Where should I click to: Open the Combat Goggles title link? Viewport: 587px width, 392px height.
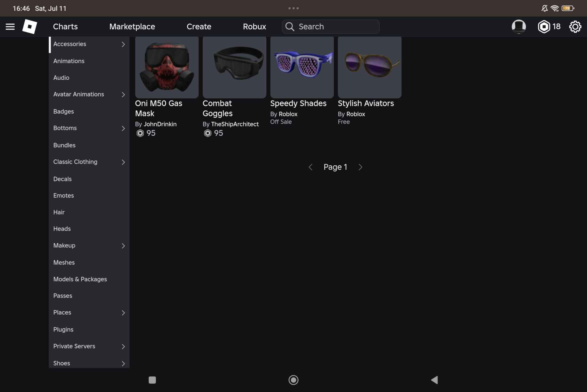(x=218, y=108)
